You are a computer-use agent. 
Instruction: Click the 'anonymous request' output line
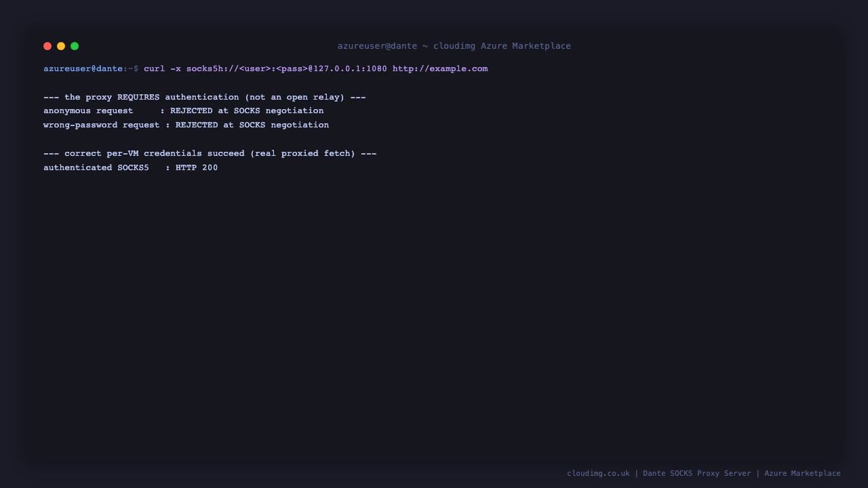[184, 111]
